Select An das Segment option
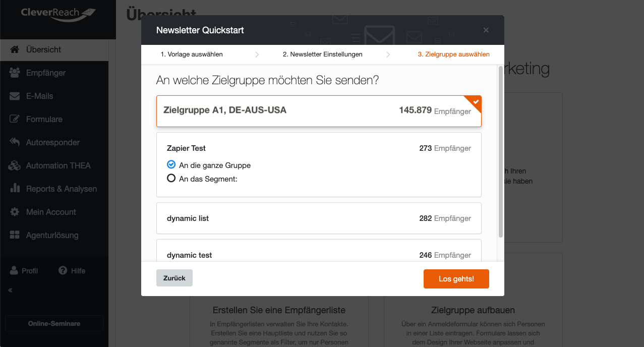 [x=171, y=178]
